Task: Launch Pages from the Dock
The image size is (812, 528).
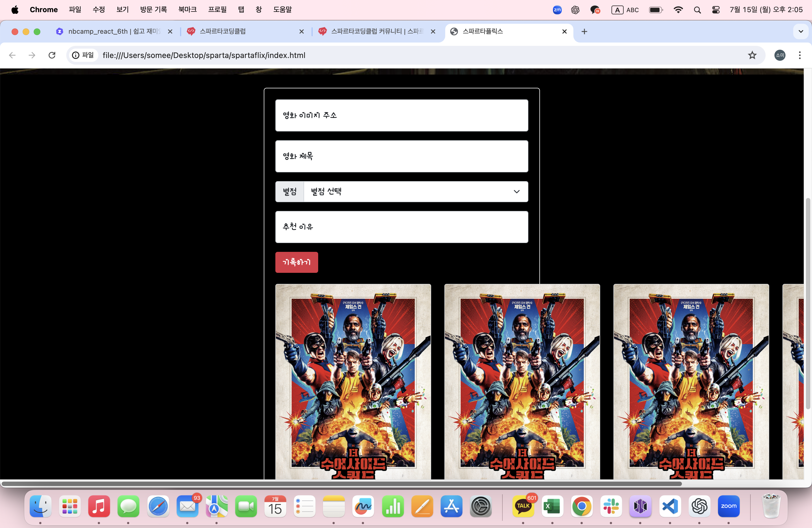Action: click(x=422, y=506)
